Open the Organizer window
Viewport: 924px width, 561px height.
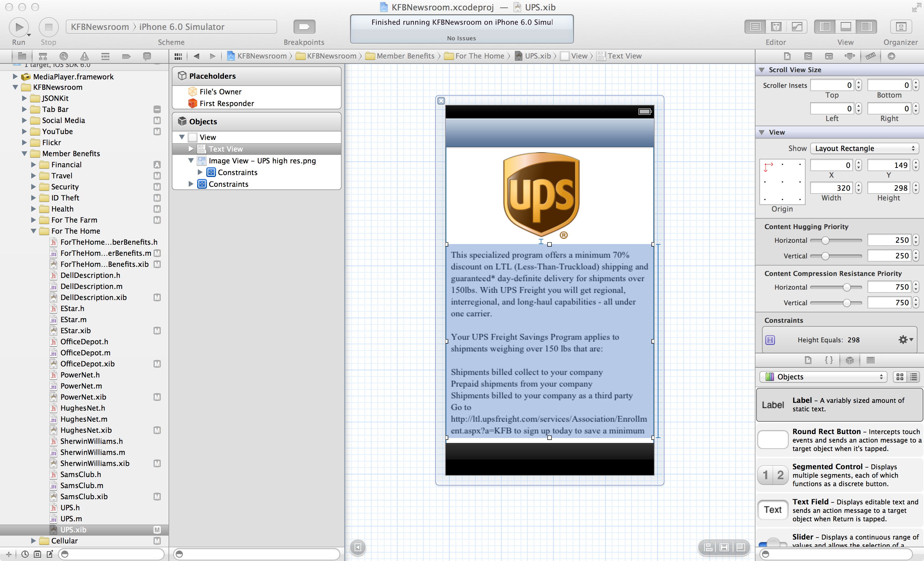coord(900,27)
